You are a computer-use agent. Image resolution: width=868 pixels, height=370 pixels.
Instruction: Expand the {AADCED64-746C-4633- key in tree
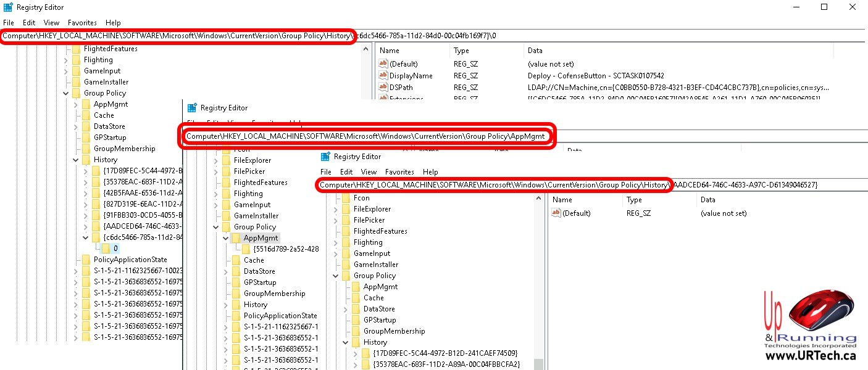pyautogui.click(x=86, y=226)
